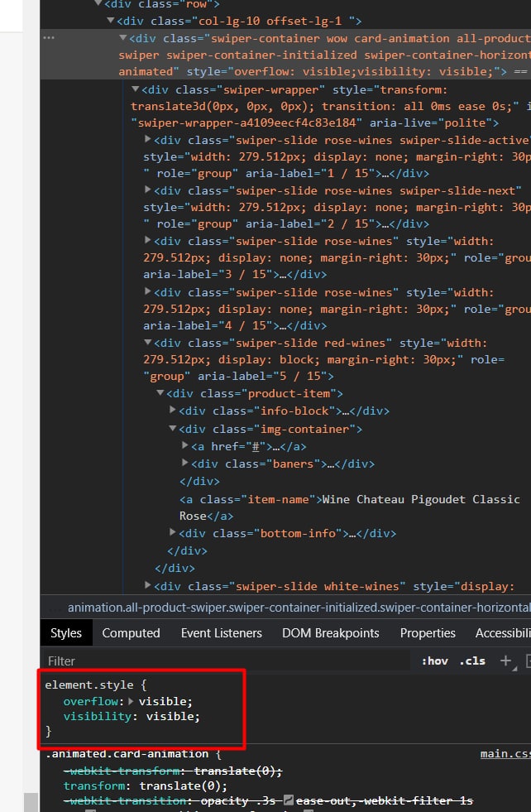Collapse the div class="row" node
The image size is (531, 812).
[x=98, y=3]
